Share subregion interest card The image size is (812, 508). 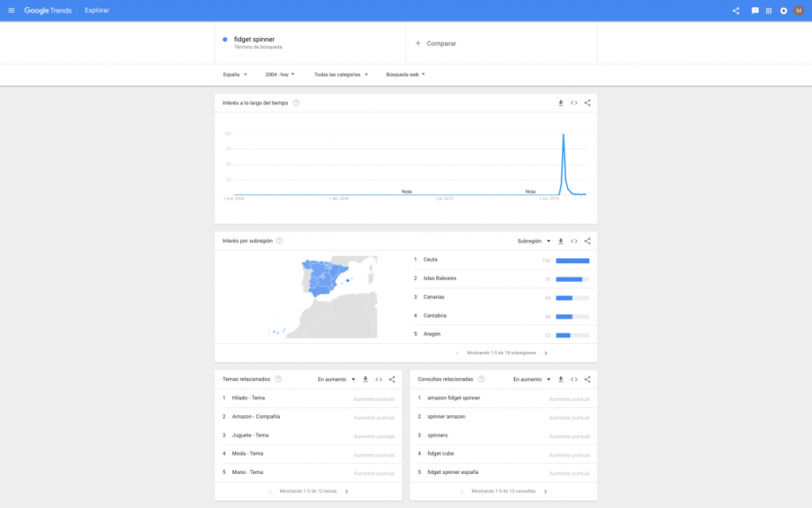[588, 241]
